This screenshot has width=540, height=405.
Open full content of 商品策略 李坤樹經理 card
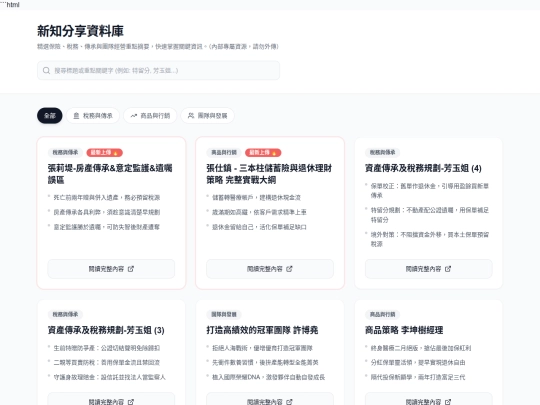pos(428,399)
